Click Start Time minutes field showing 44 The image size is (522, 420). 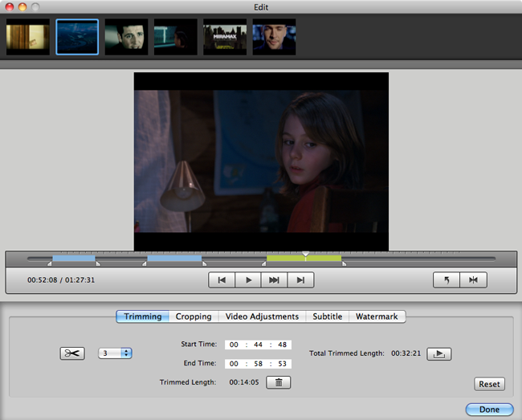(x=259, y=345)
